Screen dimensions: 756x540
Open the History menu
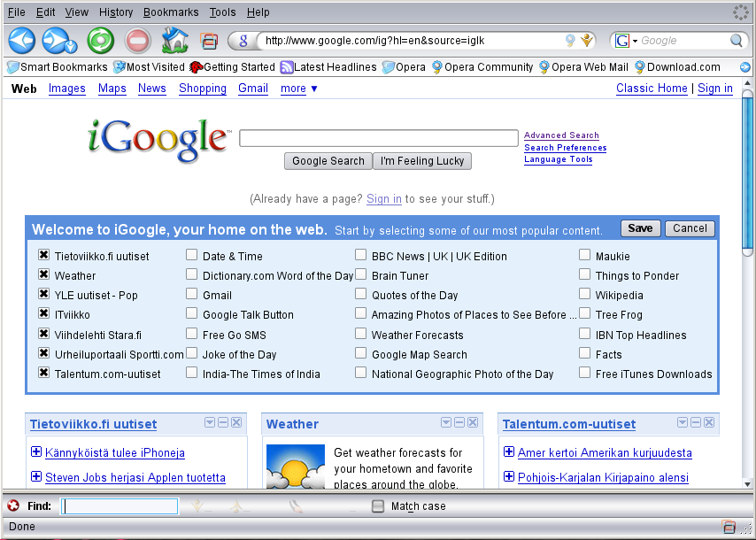116,12
